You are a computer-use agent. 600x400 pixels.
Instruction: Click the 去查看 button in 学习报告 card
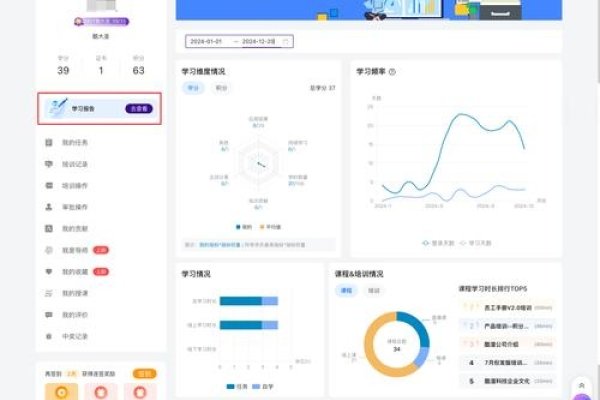139,109
